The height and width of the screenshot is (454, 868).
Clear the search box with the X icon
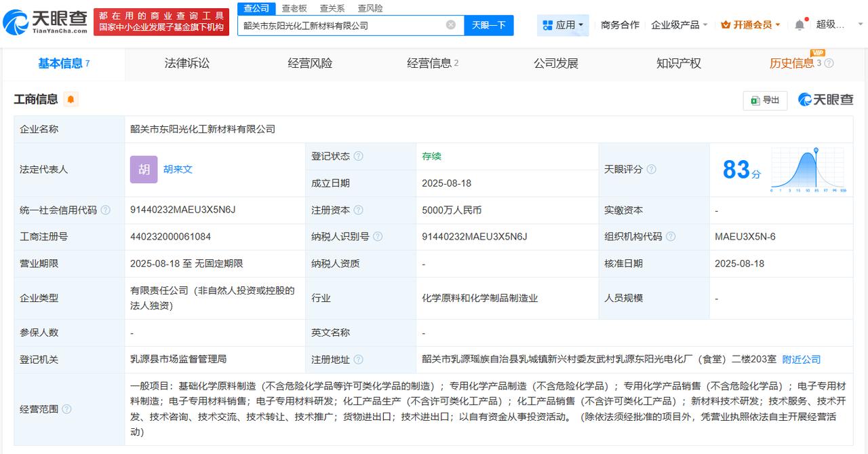pyautogui.click(x=451, y=25)
